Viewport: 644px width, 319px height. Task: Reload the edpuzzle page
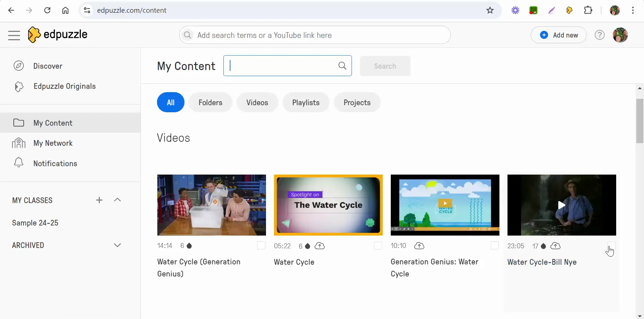[47, 10]
